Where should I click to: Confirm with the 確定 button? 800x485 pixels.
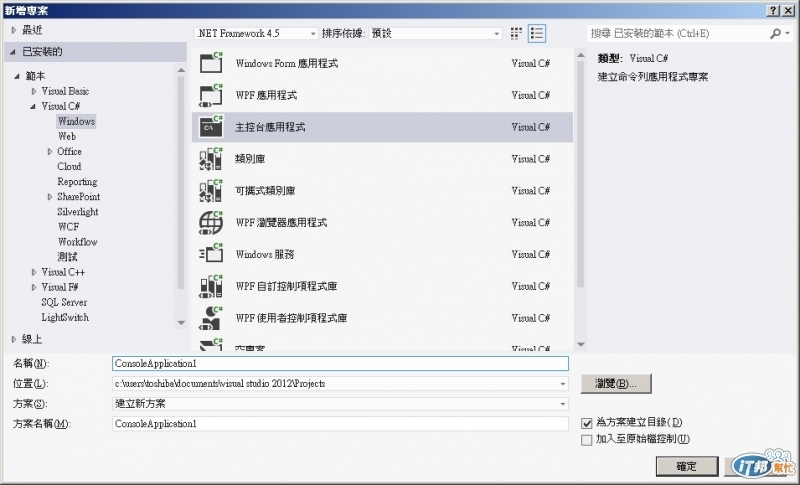687,466
